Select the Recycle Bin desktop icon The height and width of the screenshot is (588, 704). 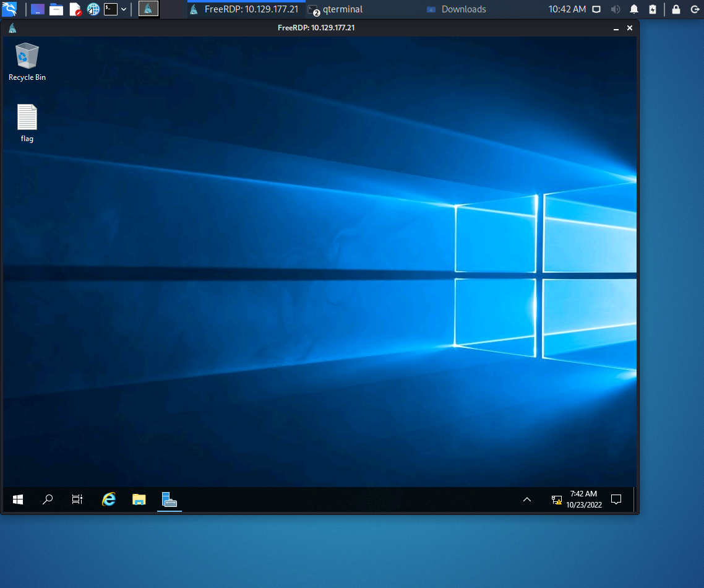pos(27,62)
